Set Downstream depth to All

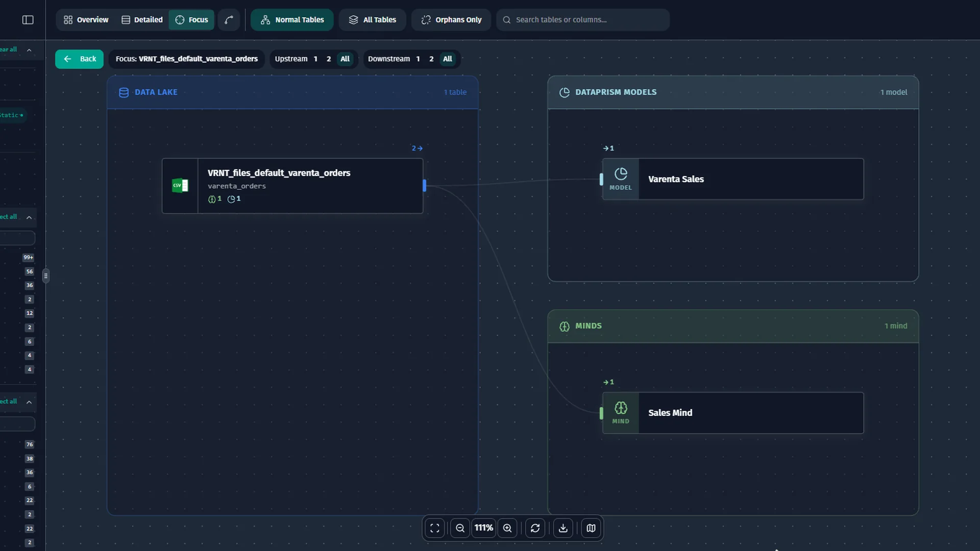(x=448, y=59)
